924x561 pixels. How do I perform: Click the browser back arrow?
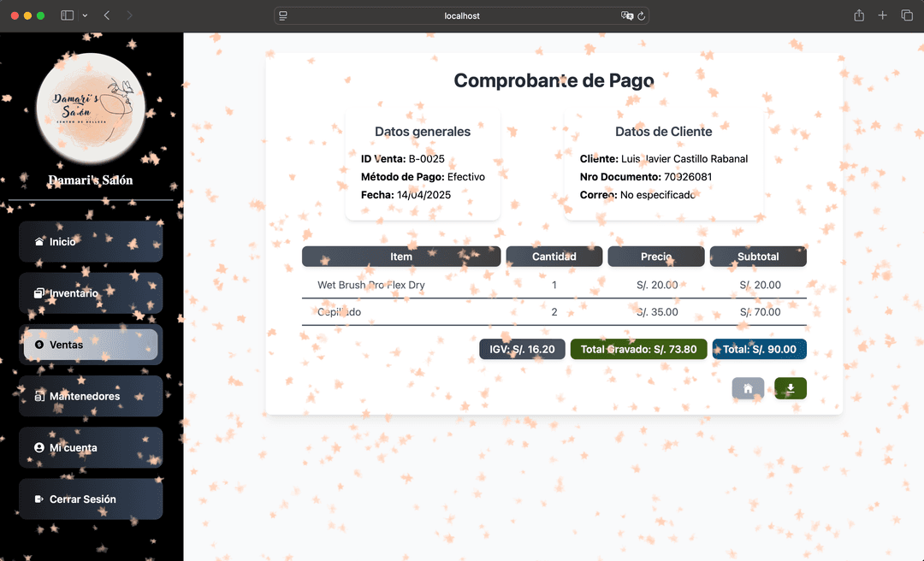[x=107, y=15]
